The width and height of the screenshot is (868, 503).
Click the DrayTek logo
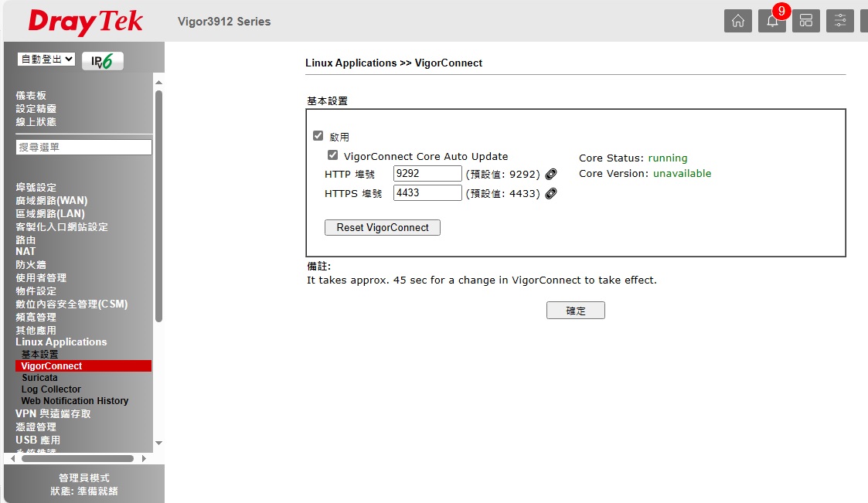85,22
